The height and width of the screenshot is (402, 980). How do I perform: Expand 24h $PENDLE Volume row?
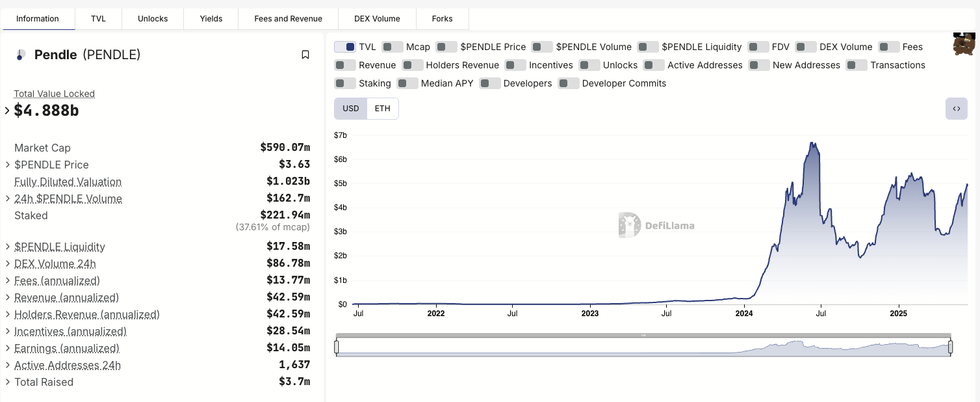(x=7, y=198)
